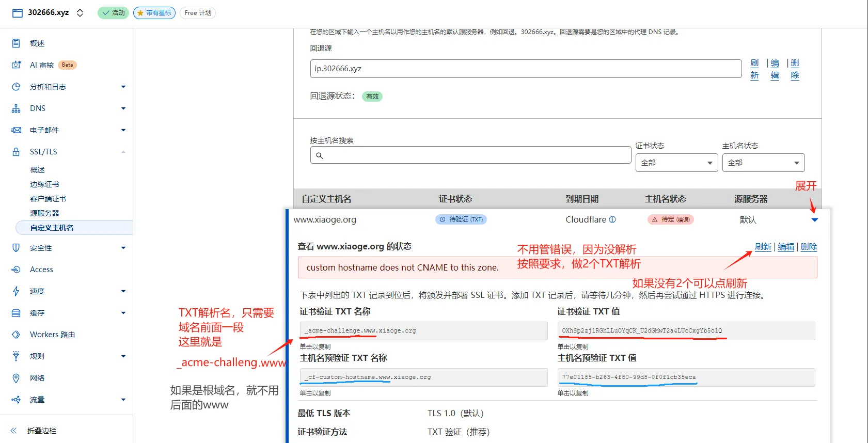Viewport: 868px width, 443px height.
Task: Click the Beta tag next to AI 审核
Action: 67,65
